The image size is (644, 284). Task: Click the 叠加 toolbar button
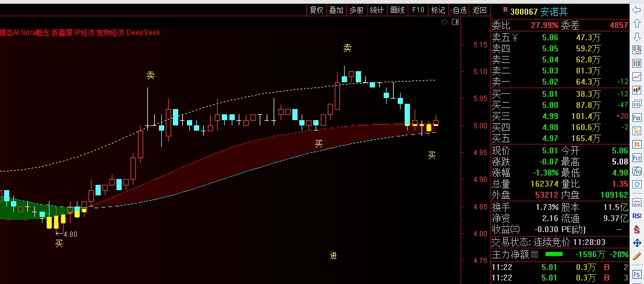click(337, 10)
